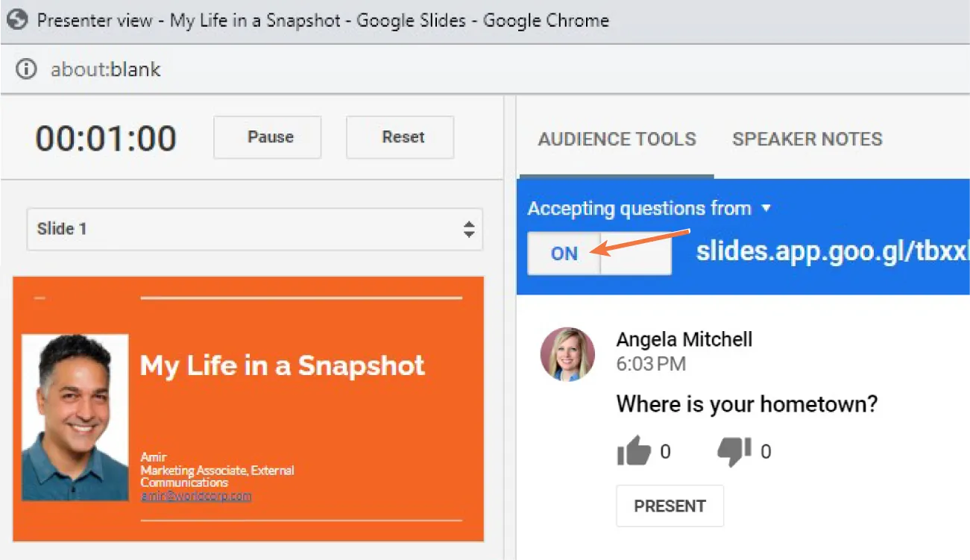Click the slide selector stepper arrows
The height and width of the screenshot is (560, 970).
pyautogui.click(x=469, y=230)
